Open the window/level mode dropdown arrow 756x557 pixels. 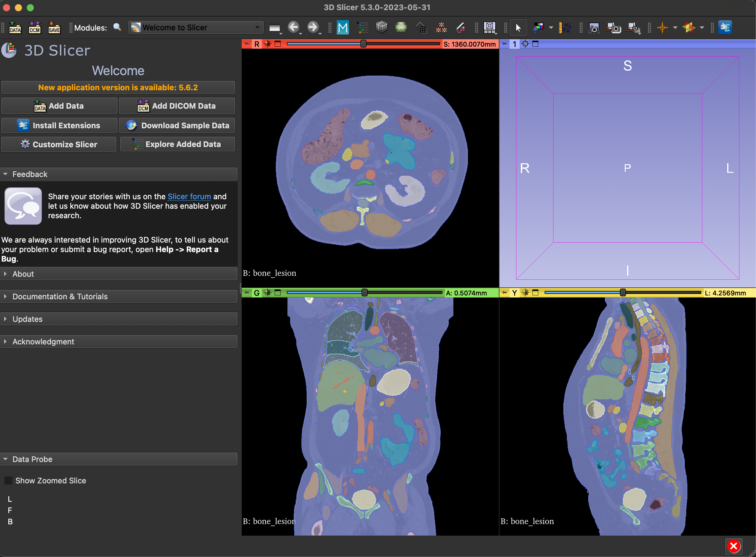click(x=551, y=28)
